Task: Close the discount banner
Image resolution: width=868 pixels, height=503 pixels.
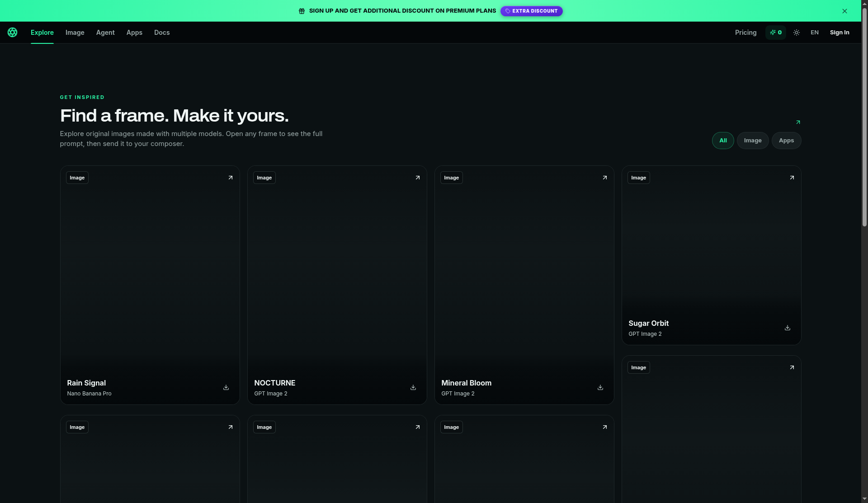Action: (844, 11)
